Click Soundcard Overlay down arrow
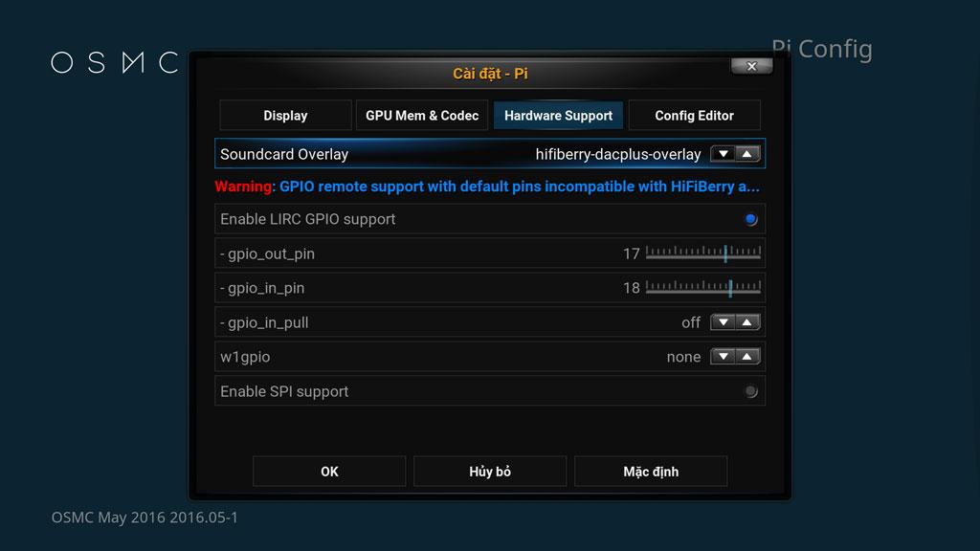980x551 pixels. click(724, 154)
